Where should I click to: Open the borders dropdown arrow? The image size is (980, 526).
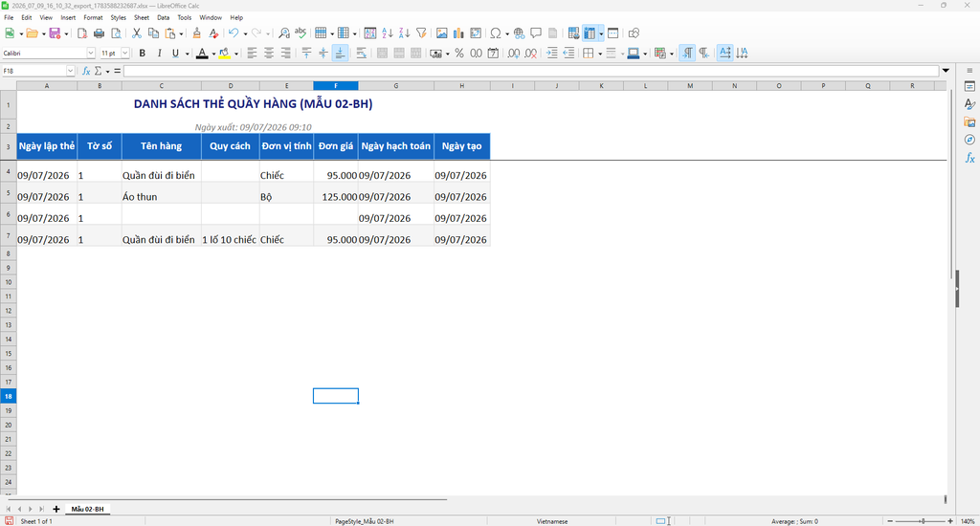click(599, 54)
